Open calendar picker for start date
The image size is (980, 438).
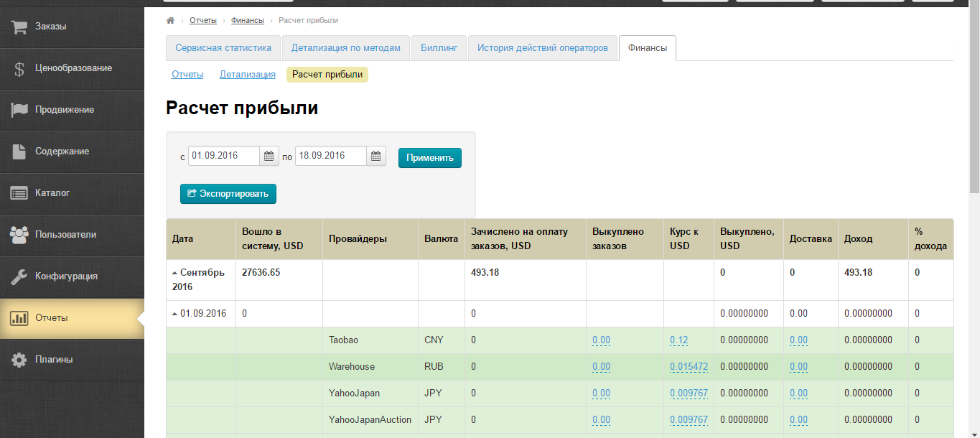pyautogui.click(x=269, y=156)
